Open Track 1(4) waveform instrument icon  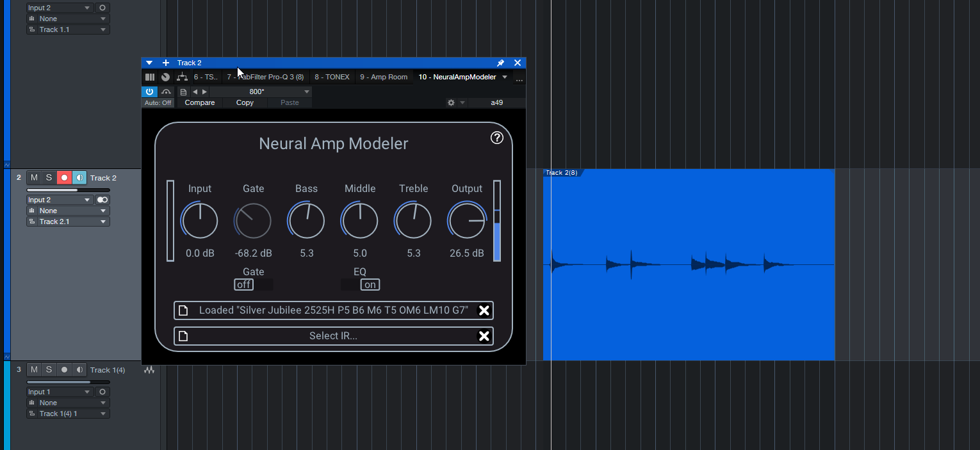149,370
